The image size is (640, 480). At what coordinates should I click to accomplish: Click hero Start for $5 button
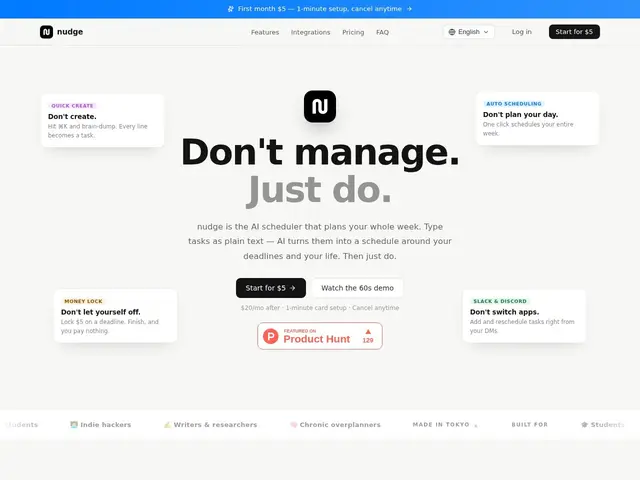(271, 288)
